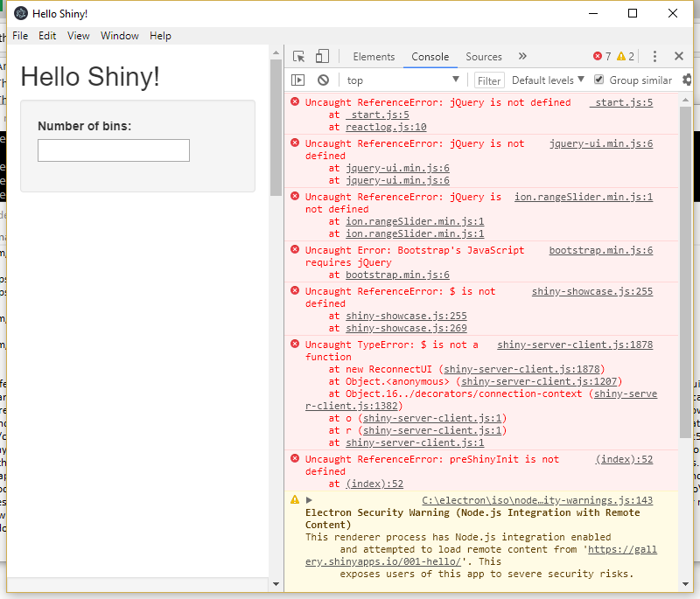This screenshot has height=599, width=700.
Task: Enable the Group similar checkbox
Action: pyautogui.click(x=598, y=80)
